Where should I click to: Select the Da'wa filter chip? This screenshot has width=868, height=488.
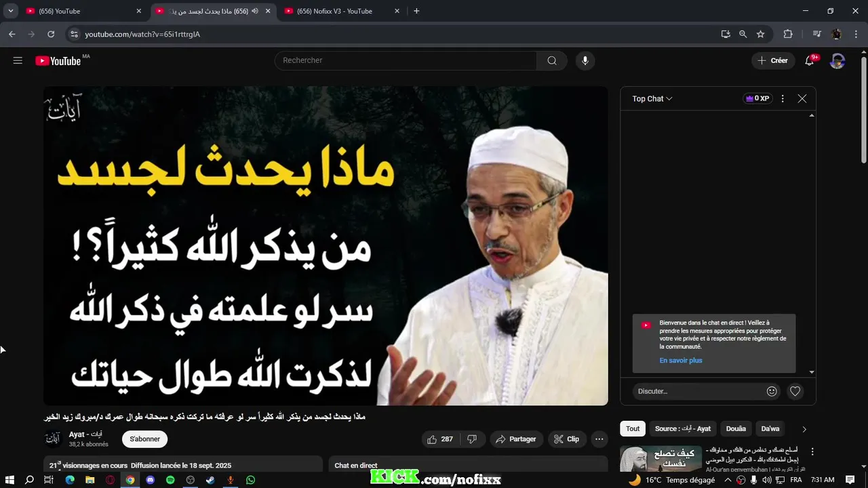[770, 429]
